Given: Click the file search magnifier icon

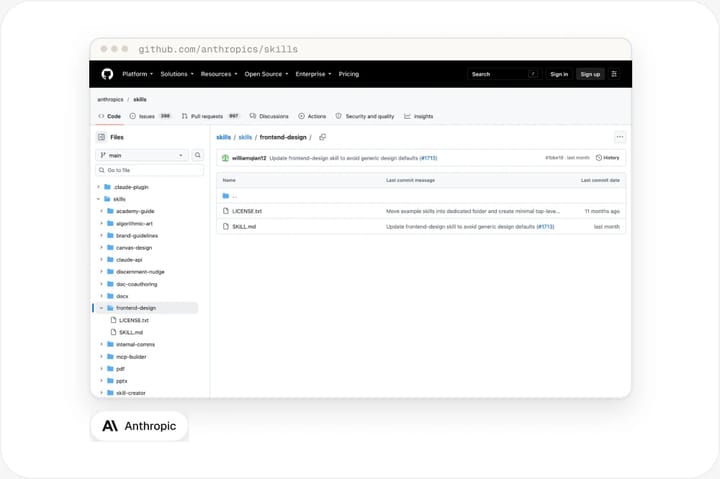Looking at the screenshot, I should pos(198,155).
